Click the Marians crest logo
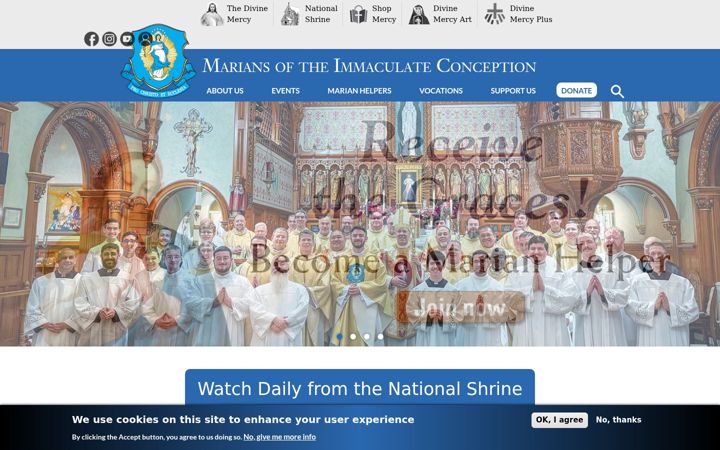The width and height of the screenshot is (720, 450). (159, 61)
